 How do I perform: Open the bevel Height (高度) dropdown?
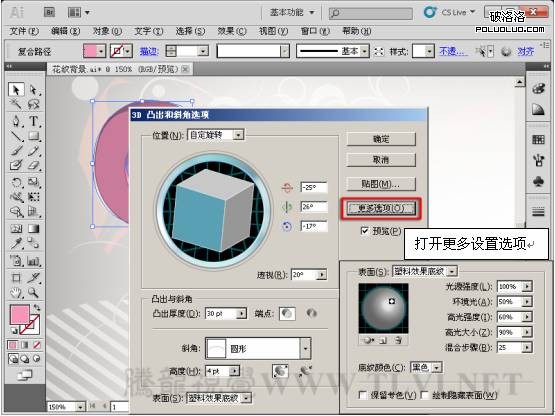[x=235, y=371]
